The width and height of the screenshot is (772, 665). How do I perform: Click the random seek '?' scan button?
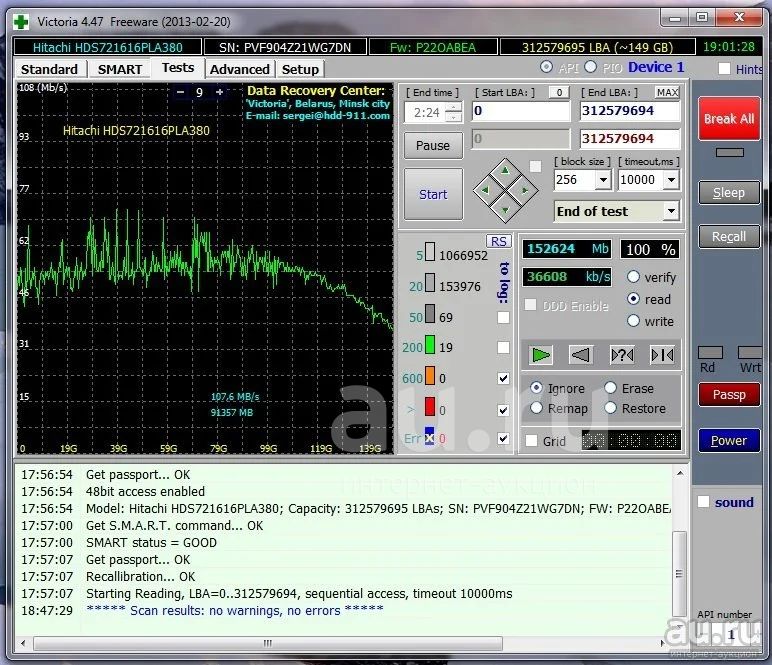(622, 354)
